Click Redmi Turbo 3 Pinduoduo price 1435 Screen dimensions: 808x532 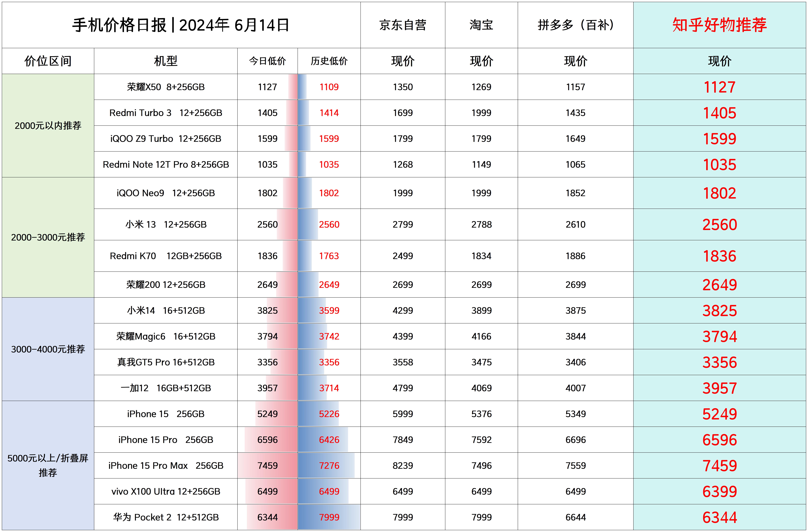(575, 113)
